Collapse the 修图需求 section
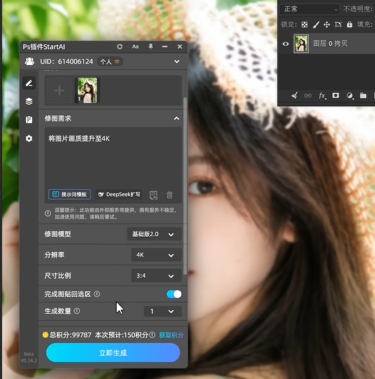Image resolution: width=375 pixels, height=379 pixels. [177, 118]
